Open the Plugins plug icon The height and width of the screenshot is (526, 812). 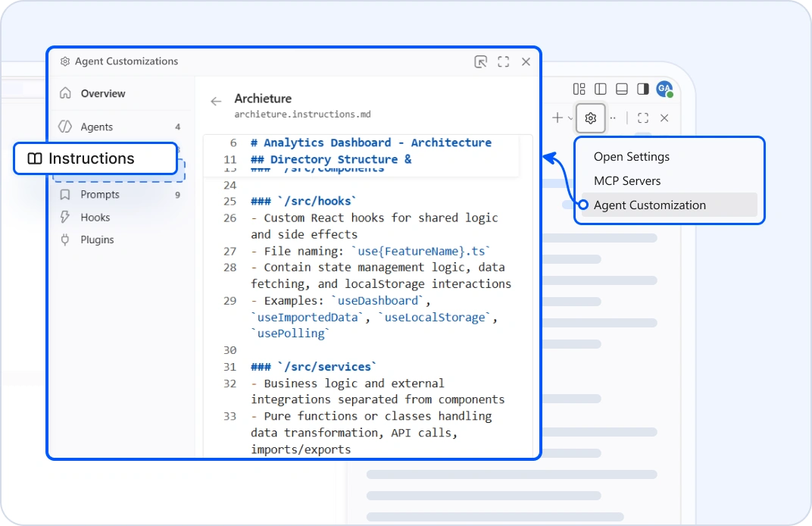(65, 240)
